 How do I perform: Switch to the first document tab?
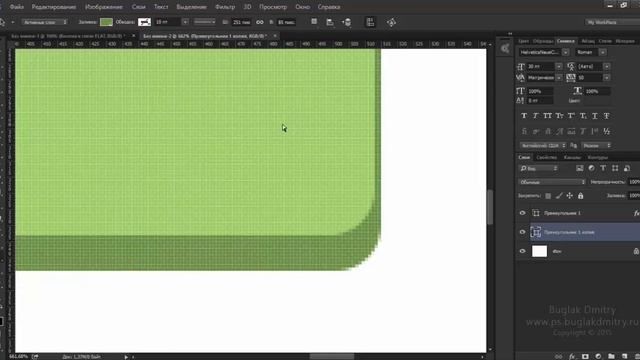68,36
